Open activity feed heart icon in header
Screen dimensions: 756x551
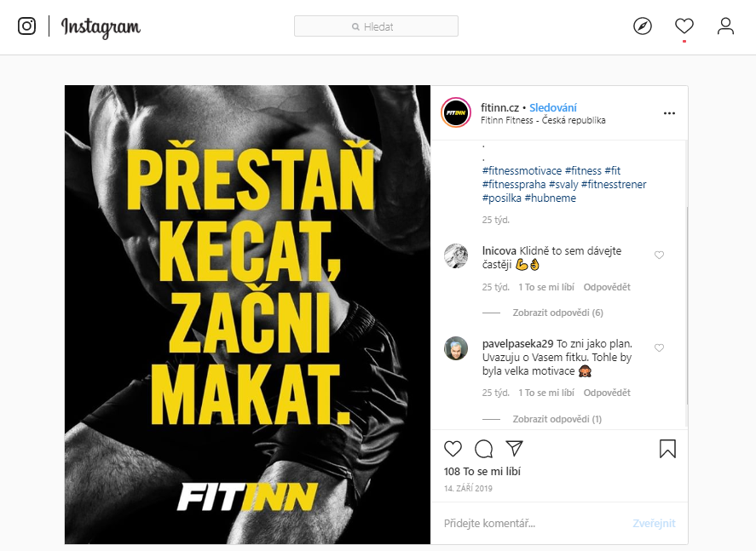684,26
